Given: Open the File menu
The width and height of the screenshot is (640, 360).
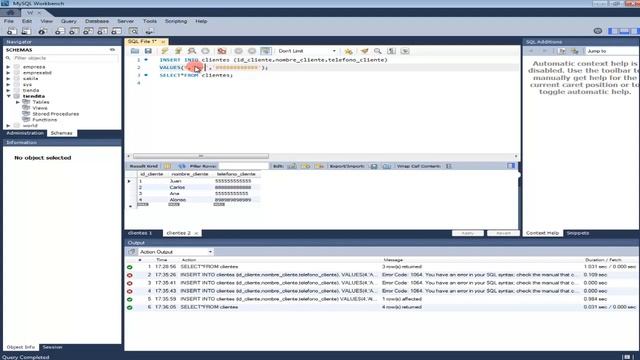Looking at the screenshot, I should (x=9, y=21).
